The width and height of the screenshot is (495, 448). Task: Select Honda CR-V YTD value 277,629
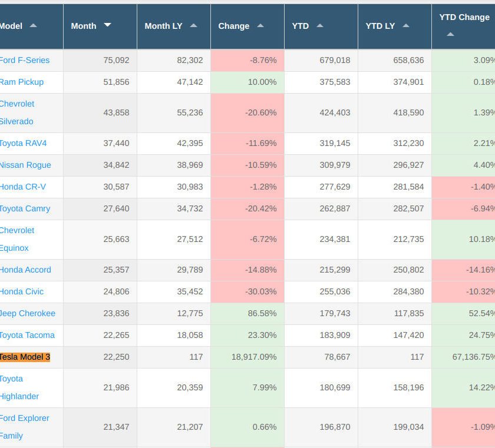pyautogui.click(x=335, y=187)
